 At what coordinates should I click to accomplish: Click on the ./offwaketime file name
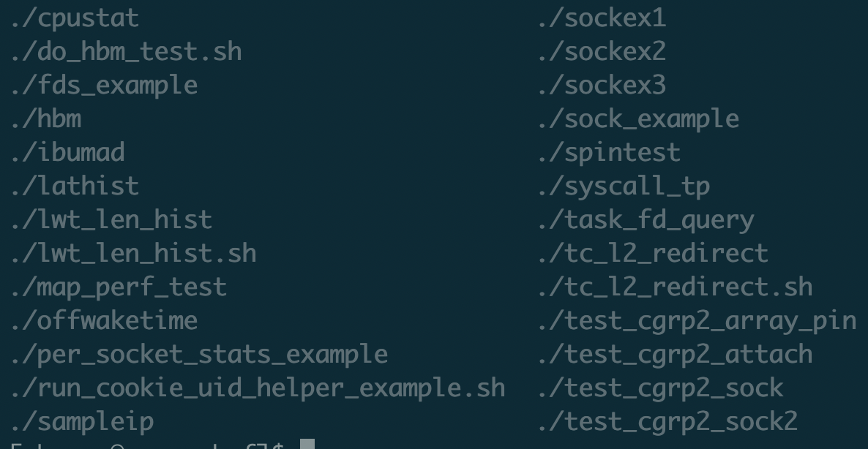click(104, 320)
